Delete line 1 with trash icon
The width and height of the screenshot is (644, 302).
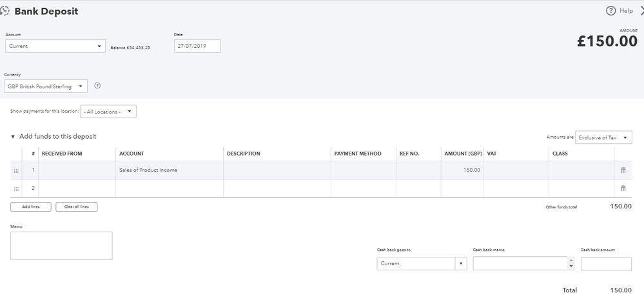pyautogui.click(x=623, y=170)
